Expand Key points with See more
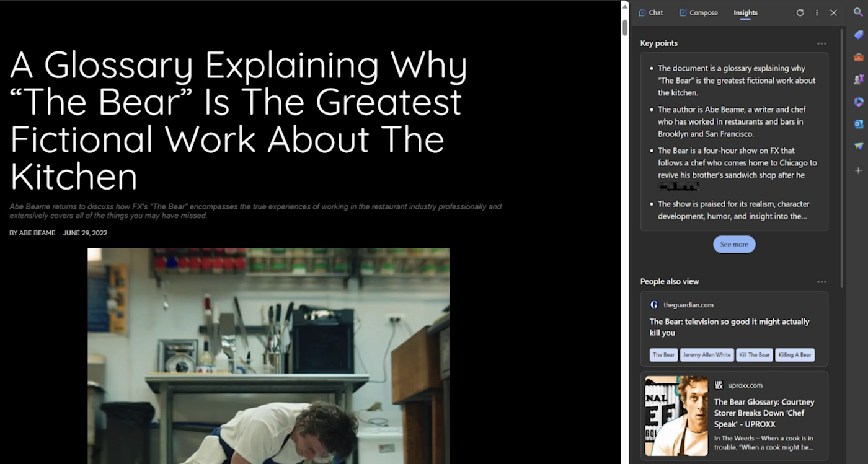Image resolution: width=868 pixels, height=464 pixels. click(734, 244)
